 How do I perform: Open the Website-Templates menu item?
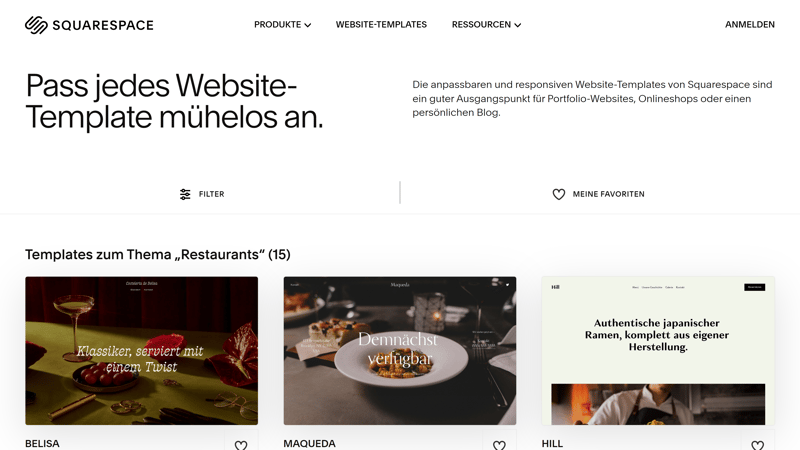point(381,24)
